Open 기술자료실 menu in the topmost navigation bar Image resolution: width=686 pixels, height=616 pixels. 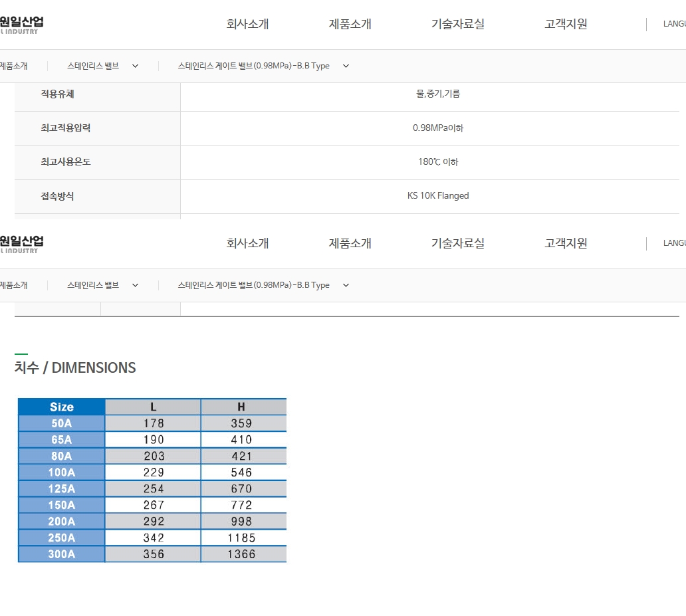[x=457, y=24]
